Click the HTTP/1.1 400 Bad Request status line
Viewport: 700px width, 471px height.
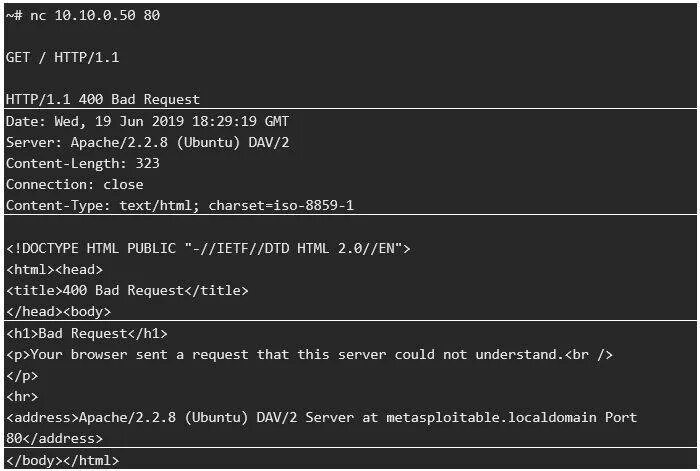click(103, 99)
